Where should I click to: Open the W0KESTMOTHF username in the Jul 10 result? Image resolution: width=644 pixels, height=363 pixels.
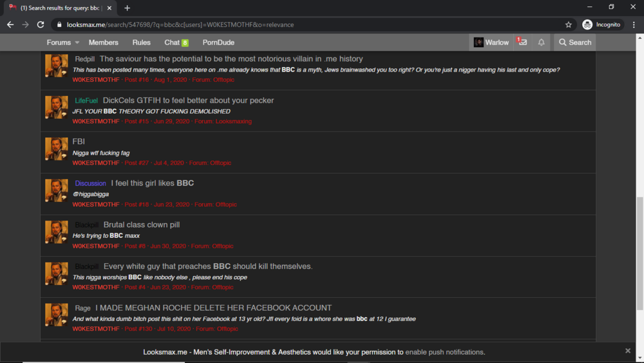[x=96, y=329]
